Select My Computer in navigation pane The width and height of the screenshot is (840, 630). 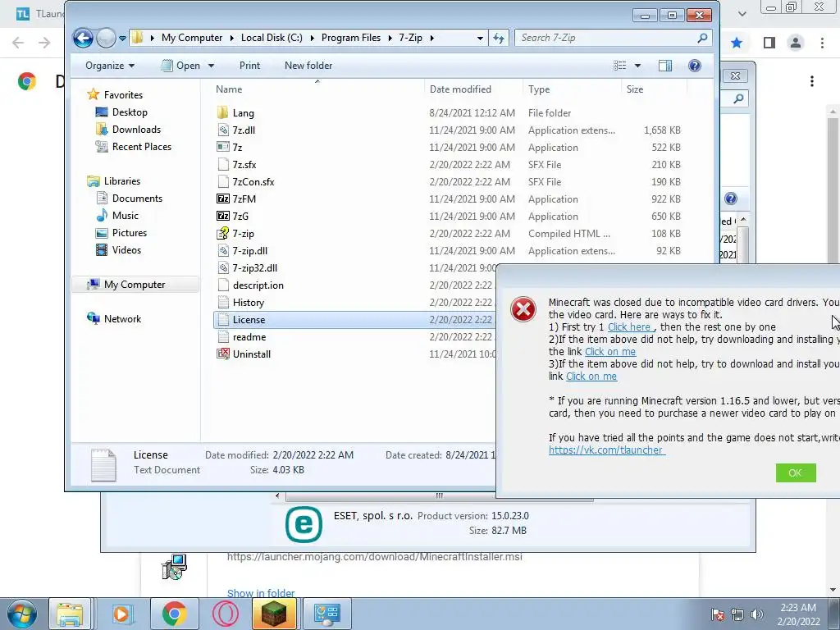click(135, 285)
